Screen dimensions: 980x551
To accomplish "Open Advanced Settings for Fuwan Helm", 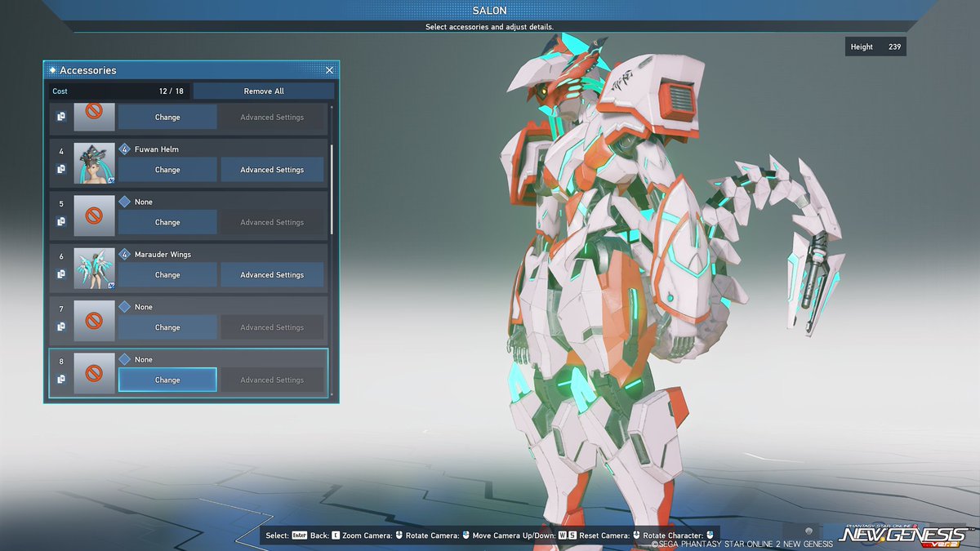I will 272,170.
